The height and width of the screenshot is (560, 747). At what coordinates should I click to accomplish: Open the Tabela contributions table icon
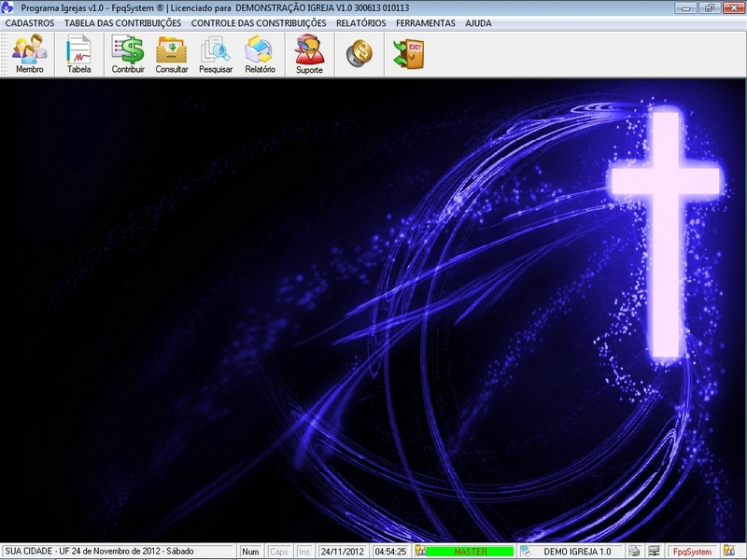(78, 54)
